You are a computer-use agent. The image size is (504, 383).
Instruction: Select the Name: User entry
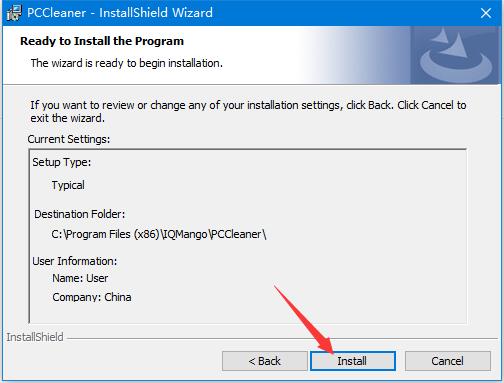[80, 278]
